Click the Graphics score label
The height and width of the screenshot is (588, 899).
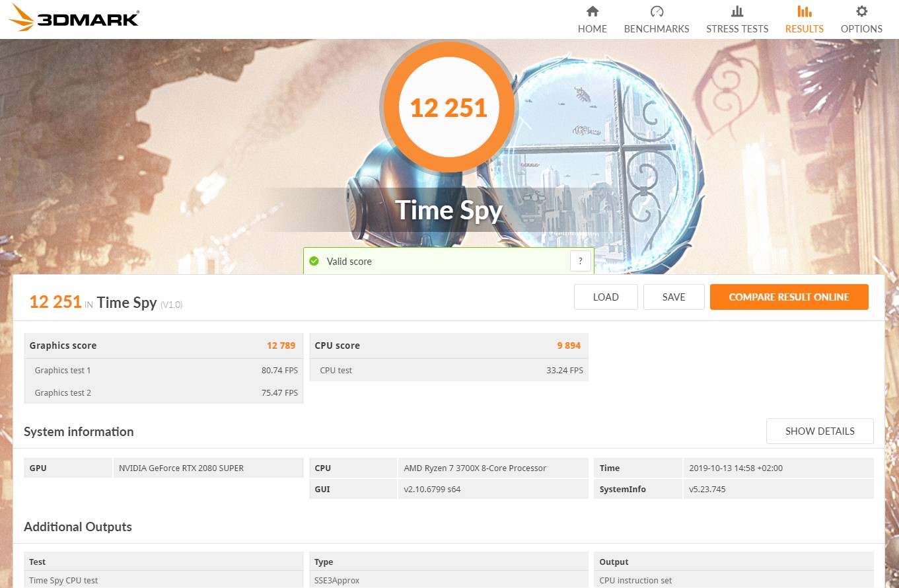[x=63, y=346]
